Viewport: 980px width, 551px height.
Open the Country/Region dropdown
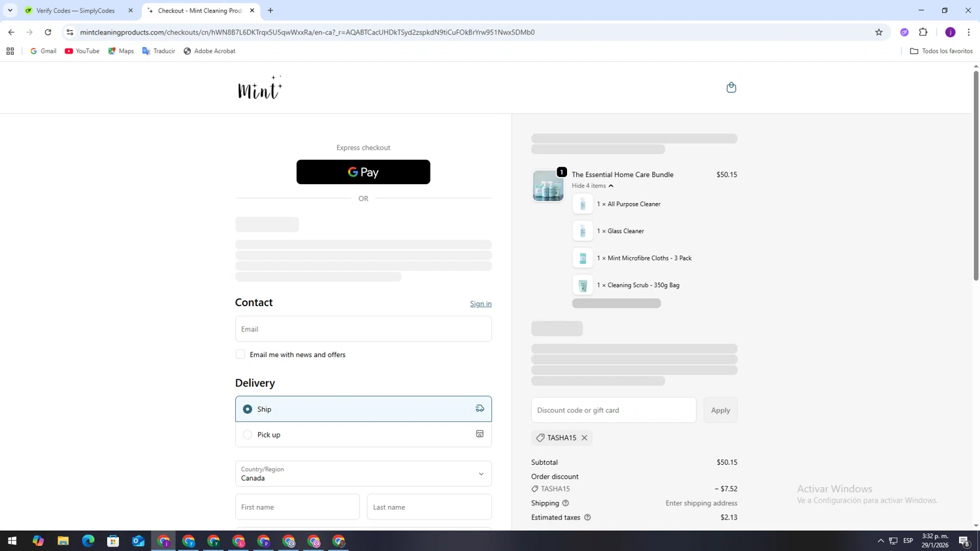363,474
